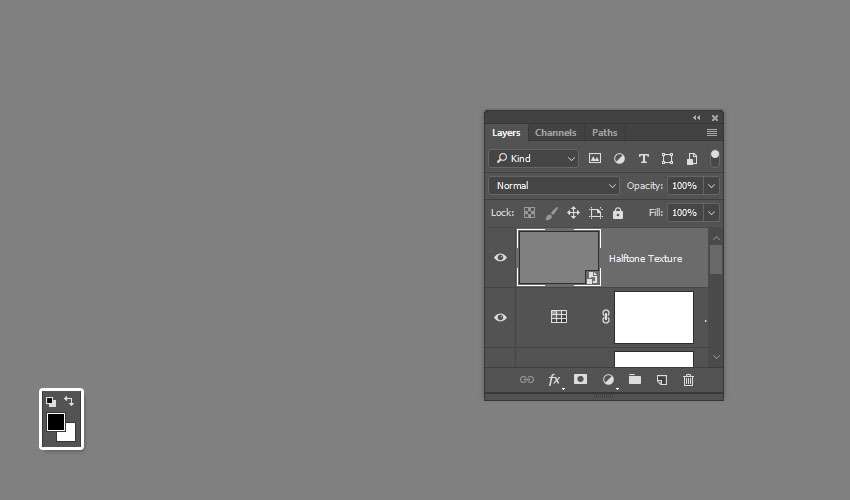Toggle visibility of the pattern fill layer
The height and width of the screenshot is (500, 850).
pos(500,317)
